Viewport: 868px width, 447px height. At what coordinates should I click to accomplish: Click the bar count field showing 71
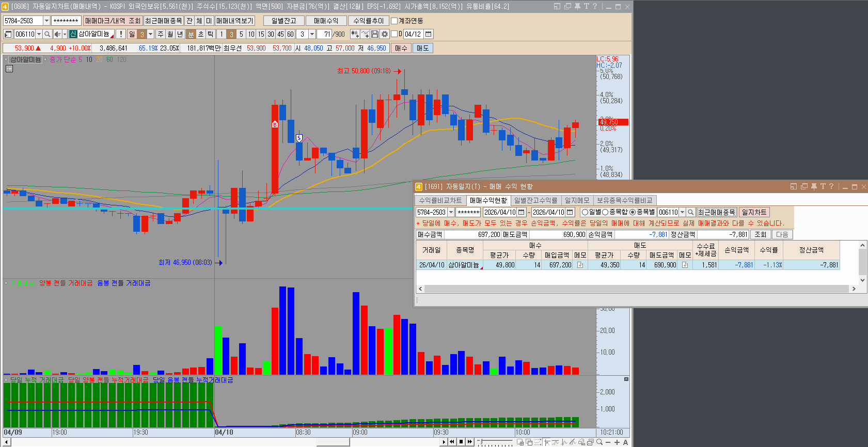click(x=325, y=34)
